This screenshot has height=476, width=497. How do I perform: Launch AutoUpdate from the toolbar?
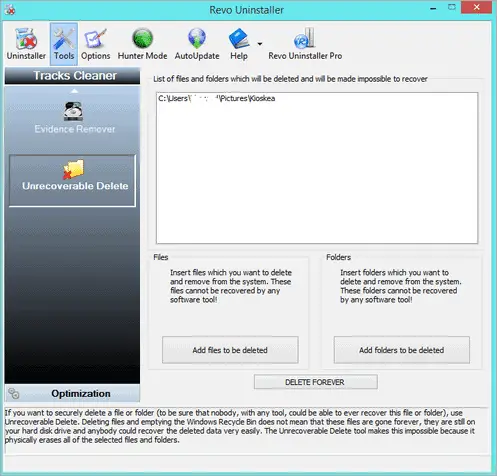[x=197, y=44]
